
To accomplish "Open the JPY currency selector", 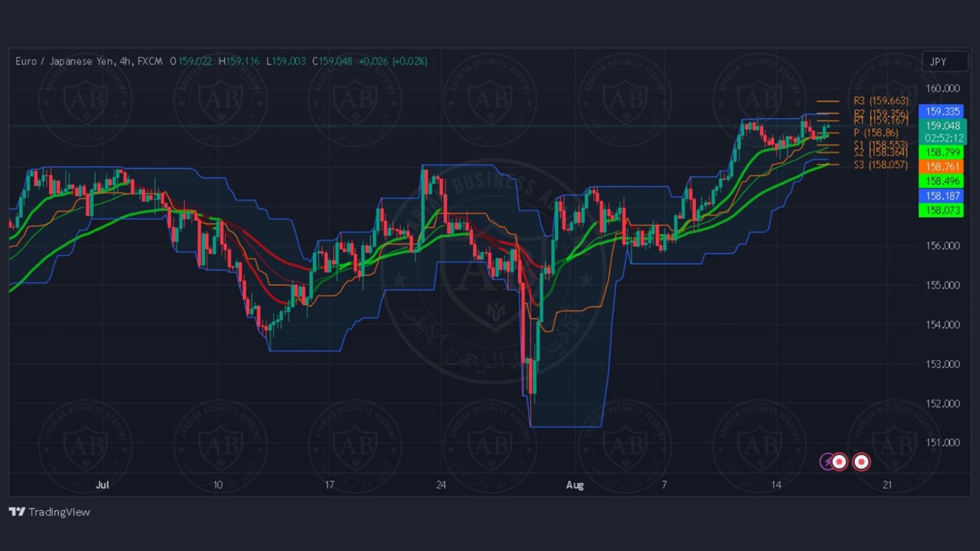I will click(945, 61).
